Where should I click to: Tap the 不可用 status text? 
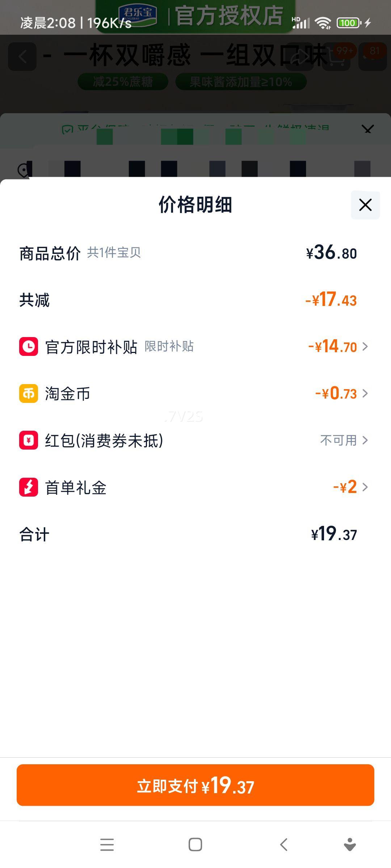tap(338, 440)
